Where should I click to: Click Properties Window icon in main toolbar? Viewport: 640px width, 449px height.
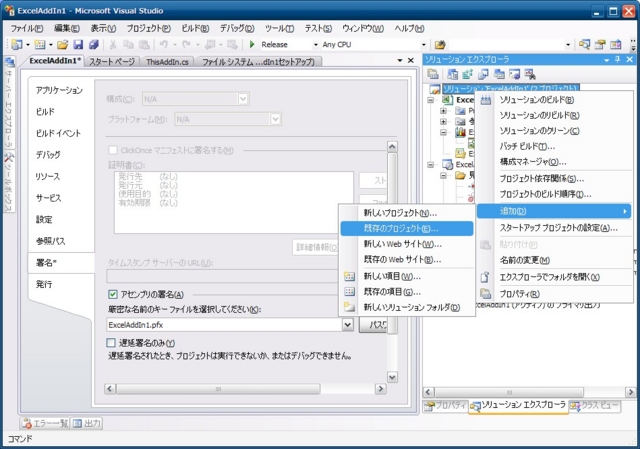600,44
